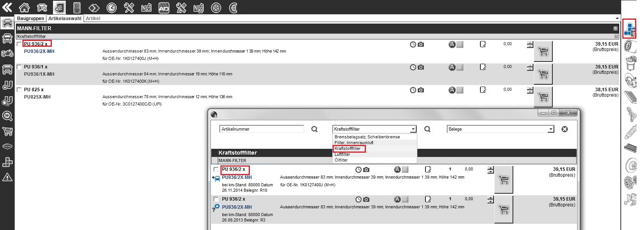Add PU 936/1 x to shopping cart
Viewport: 644px width, 230px height.
[x=543, y=74]
